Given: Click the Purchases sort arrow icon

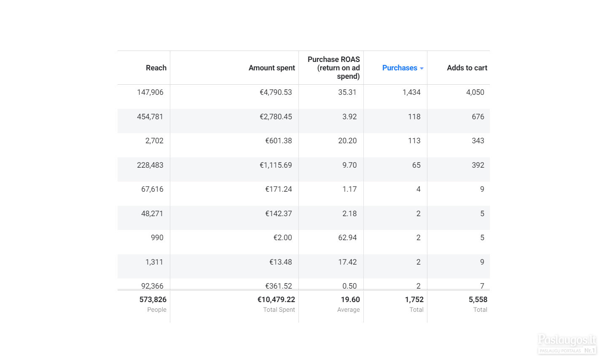Looking at the screenshot, I should (422, 68).
